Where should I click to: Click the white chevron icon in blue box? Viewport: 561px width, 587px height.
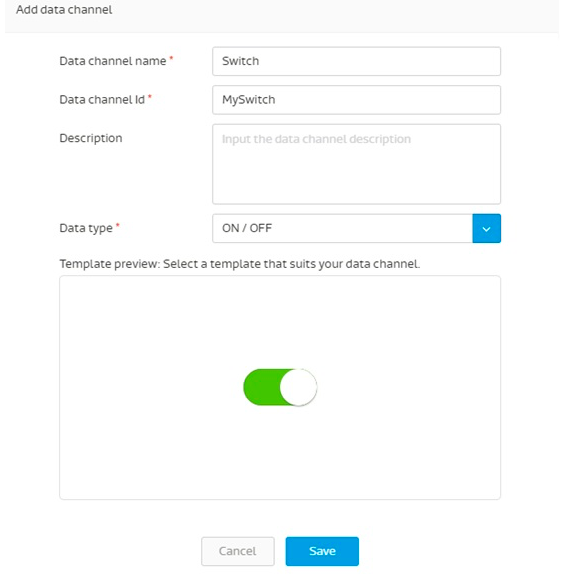486,229
